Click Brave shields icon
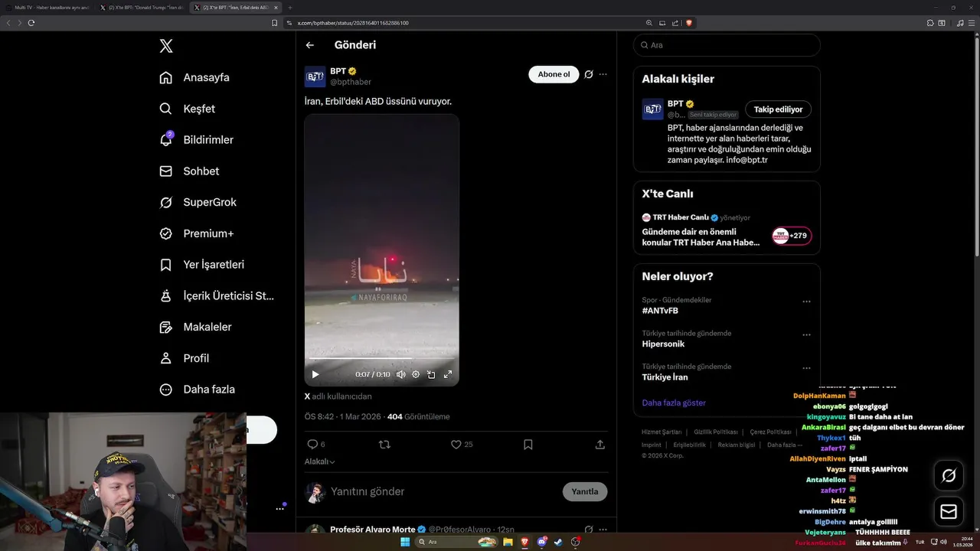 [x=689, y=23]
